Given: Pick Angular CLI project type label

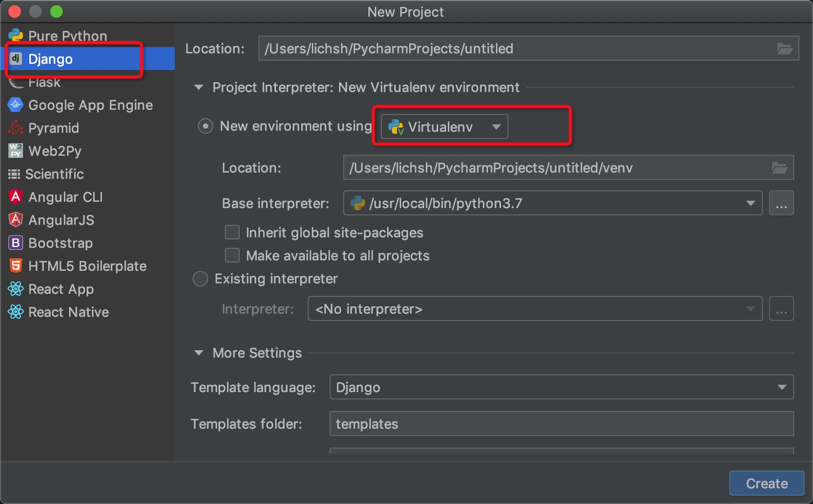Looking at the screenshot, I should tap(65, 197).
